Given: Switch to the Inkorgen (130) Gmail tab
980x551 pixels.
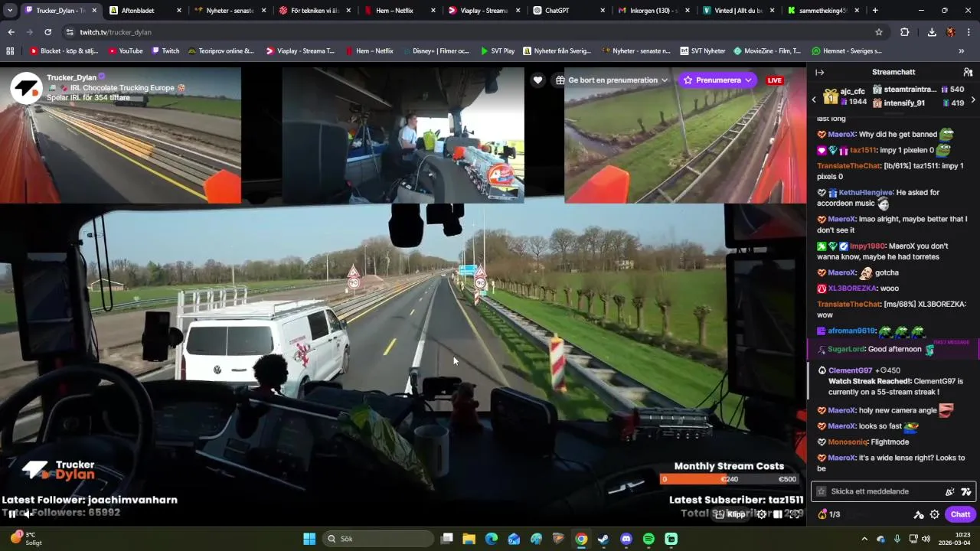Looking at the screenshot, I should pos(652,11).
